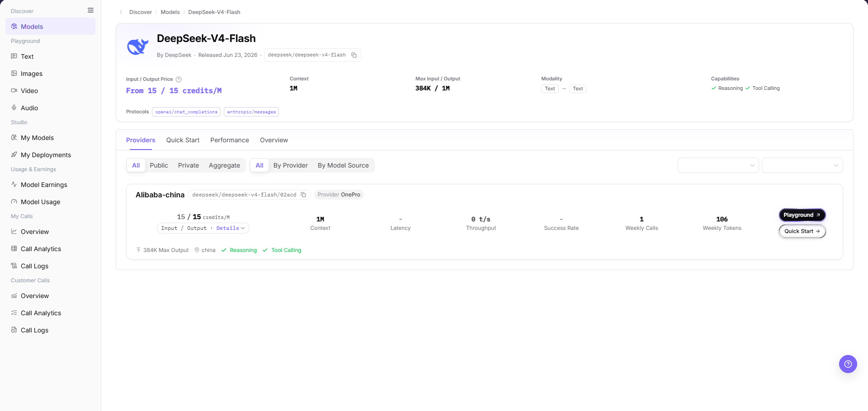The width and height of the screenshot is (868, 411).
Task: Click the "106" Weekly Tokens value
Action: pos(722,219)
